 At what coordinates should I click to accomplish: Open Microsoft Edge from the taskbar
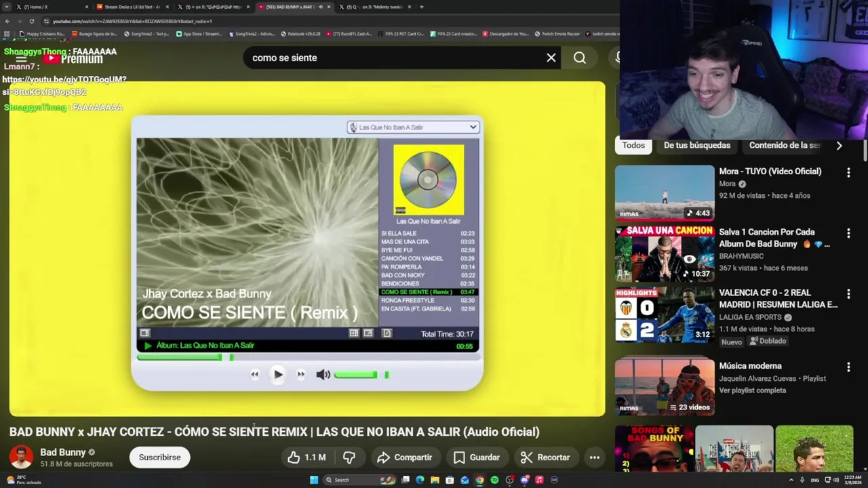420,480
